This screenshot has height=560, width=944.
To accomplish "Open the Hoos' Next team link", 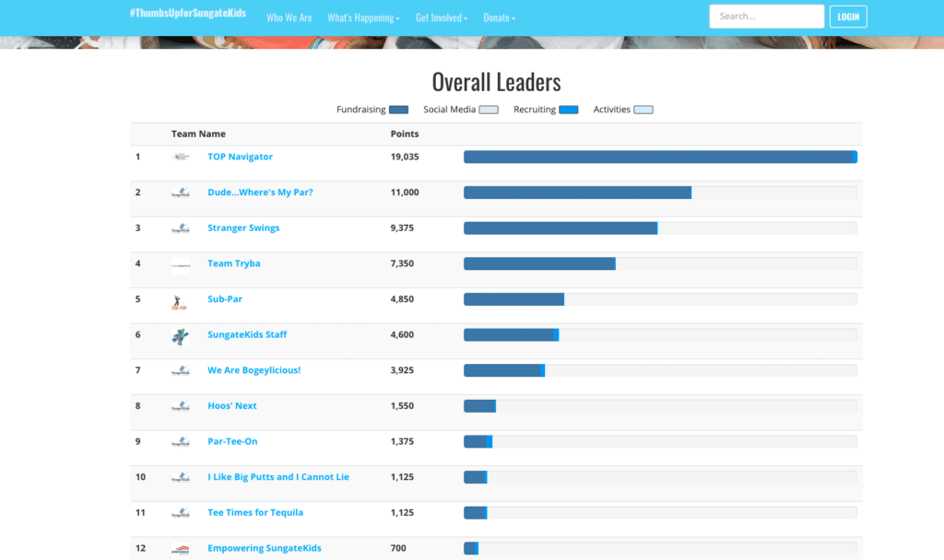I will (231, 405).
